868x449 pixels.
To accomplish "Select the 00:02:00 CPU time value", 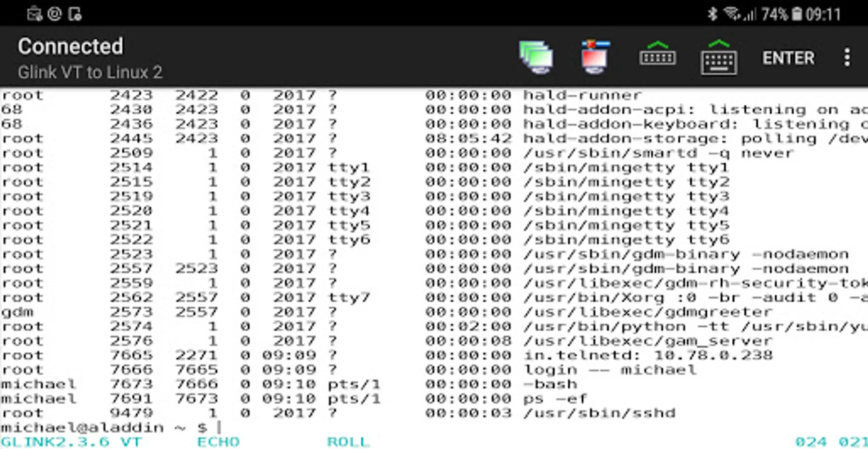I will point(468,326).
